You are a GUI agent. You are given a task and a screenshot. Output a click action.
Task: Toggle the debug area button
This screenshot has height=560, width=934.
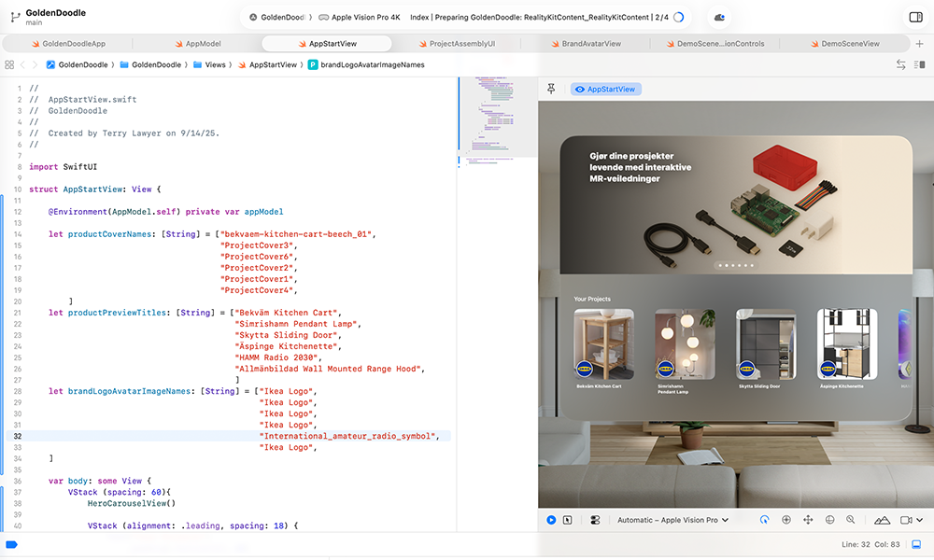click(916, 544)
